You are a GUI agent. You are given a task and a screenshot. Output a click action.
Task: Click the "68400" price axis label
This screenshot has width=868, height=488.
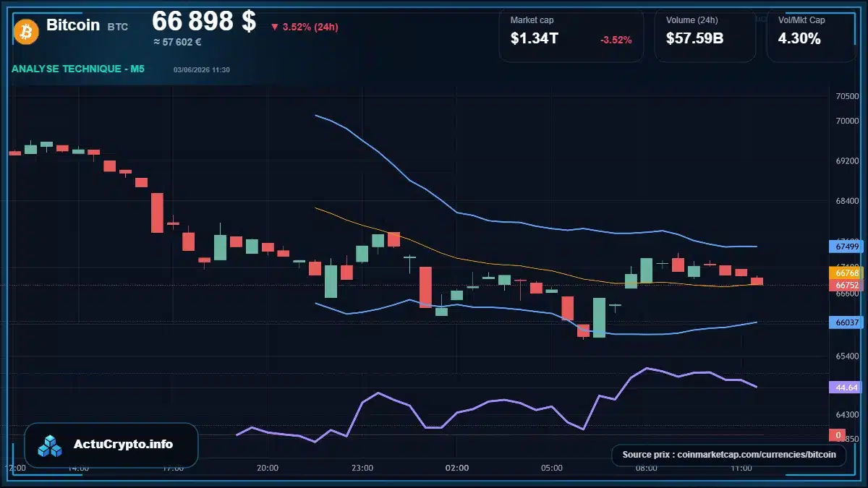click(847, 201)
